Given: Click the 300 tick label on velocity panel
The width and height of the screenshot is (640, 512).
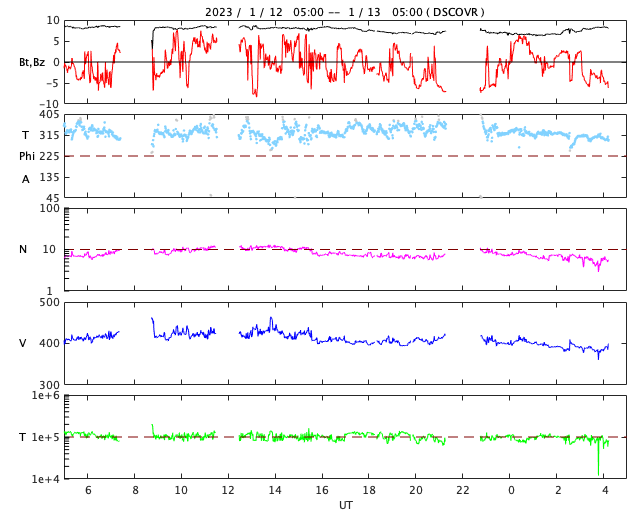Looking at the screenshot, I should (49, 385).
